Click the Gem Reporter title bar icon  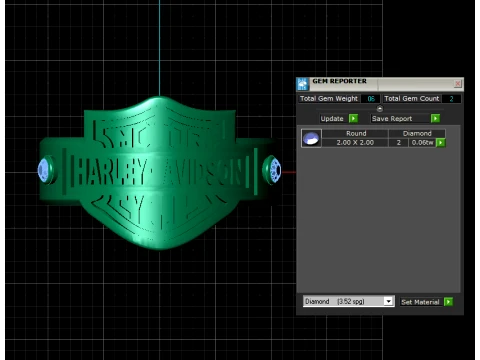303,84
